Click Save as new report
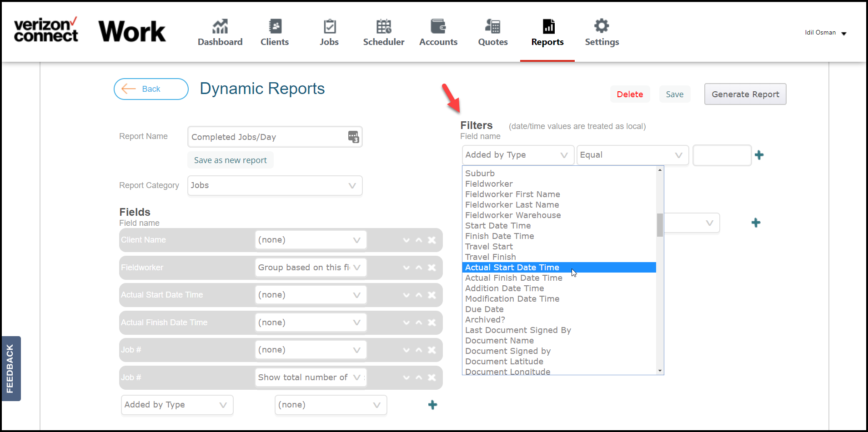This screenshot has height=432, width=868. (231, 160)
